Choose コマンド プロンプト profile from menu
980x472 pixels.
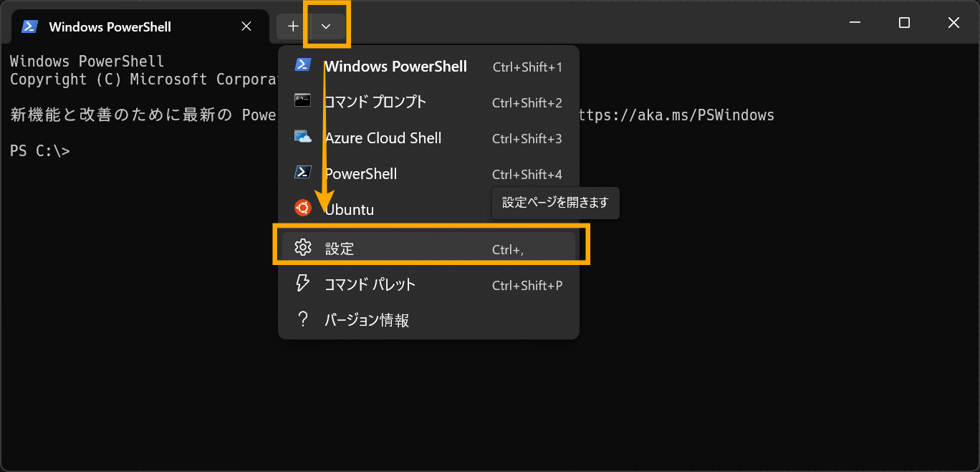click(x=428, y=102)
